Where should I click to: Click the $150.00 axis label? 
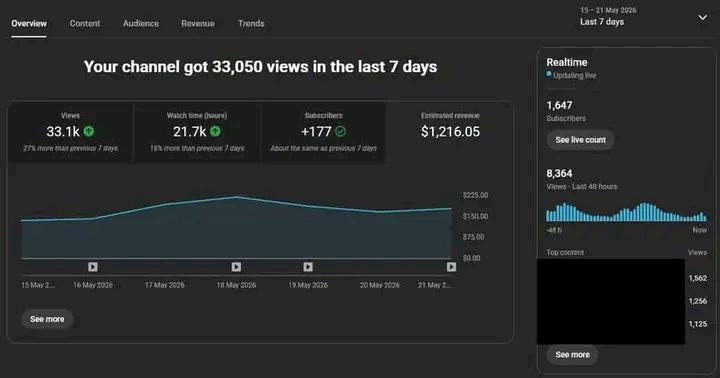(475, 216)
